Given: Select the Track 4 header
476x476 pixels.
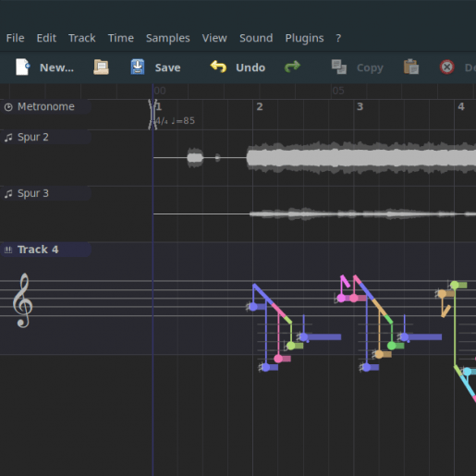Looking at the screenshot, I should click(x=45, y=250).
